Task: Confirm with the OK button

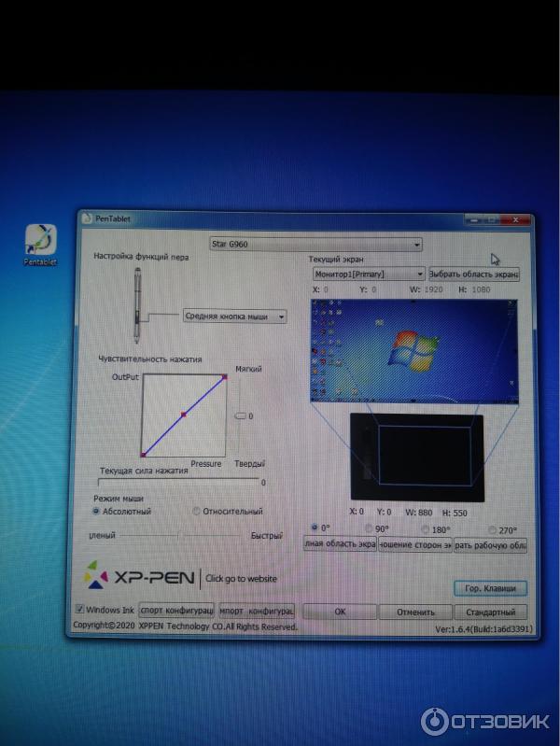Action: click(340, 612)
